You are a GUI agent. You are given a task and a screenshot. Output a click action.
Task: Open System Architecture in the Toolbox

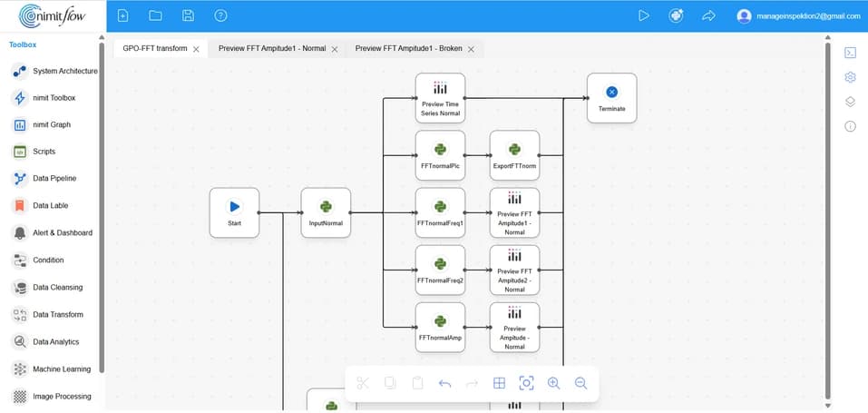point(54,71)
